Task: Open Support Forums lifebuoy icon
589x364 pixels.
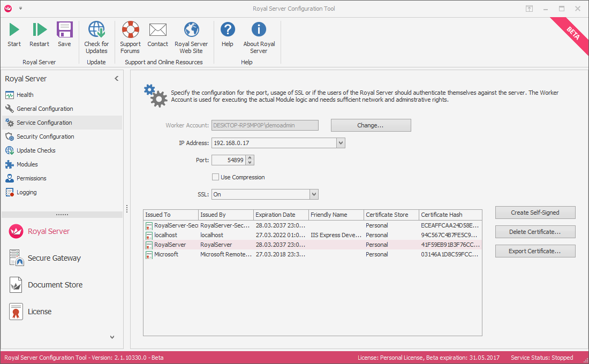Action: (130, 37)
